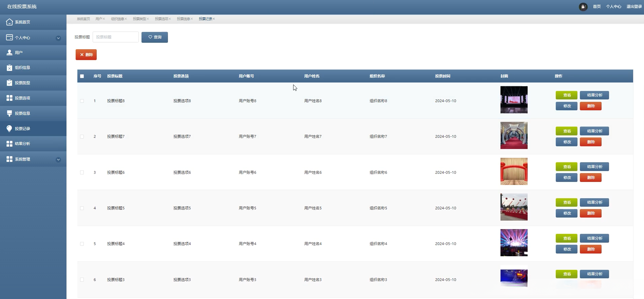This screenshot has height=299, width=644.
Task: Switch to the 投票类型 tab
Action: (139, 19)
